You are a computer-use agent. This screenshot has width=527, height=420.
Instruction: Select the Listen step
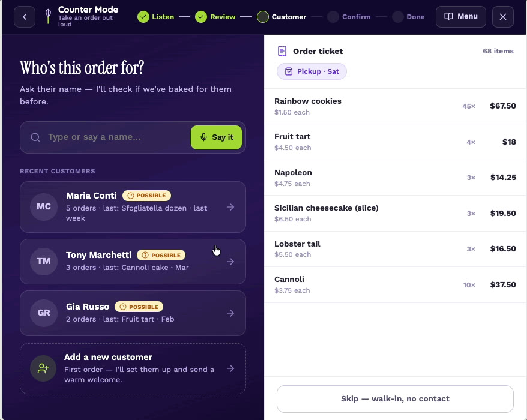click(x=156, y=17)
